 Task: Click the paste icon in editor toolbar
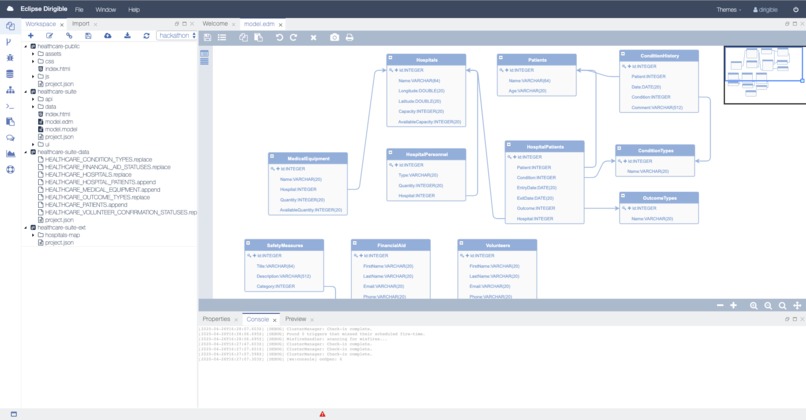click(259, 38)
